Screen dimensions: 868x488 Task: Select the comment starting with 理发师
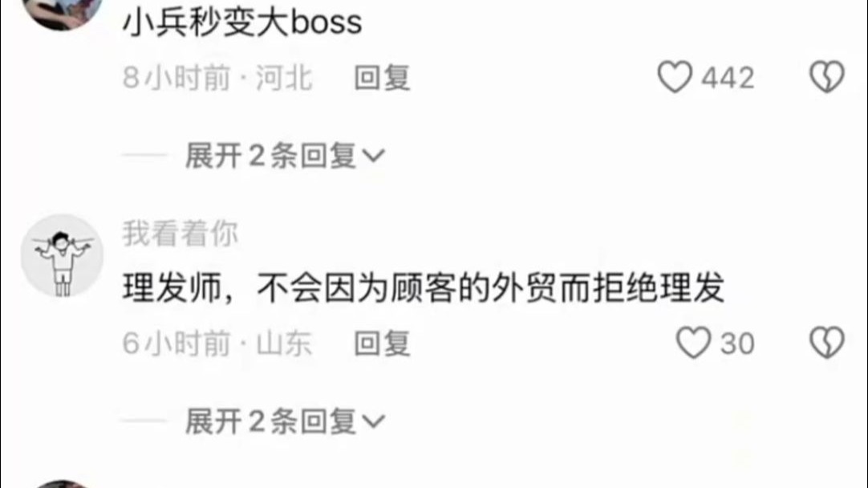pos(424,288)
